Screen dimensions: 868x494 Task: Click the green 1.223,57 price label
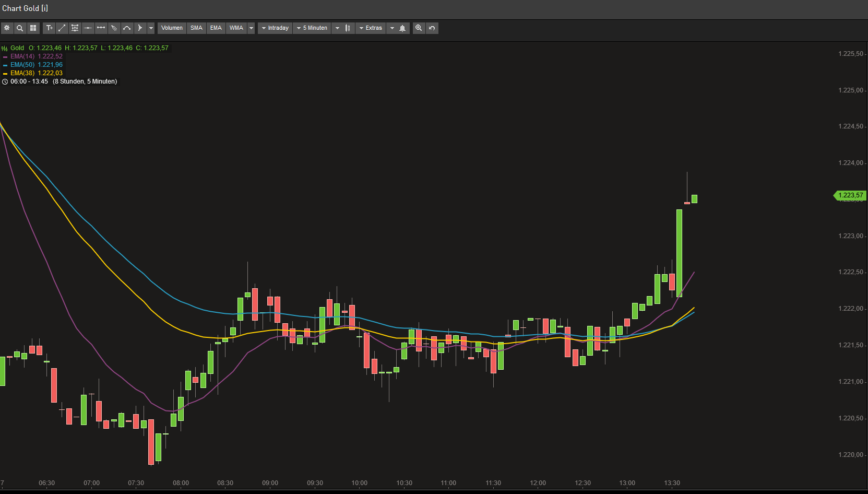[850, 195]
